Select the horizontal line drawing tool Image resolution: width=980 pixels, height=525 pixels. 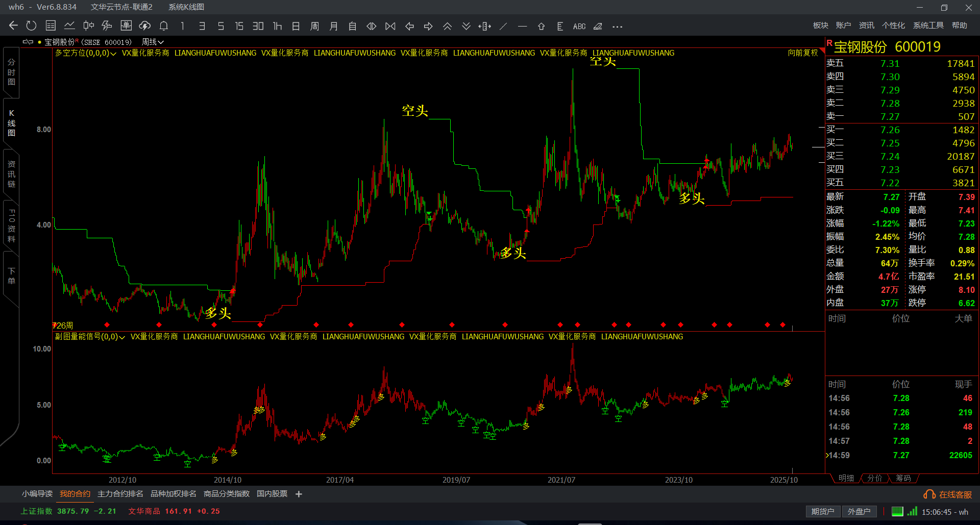coord(522,27)
